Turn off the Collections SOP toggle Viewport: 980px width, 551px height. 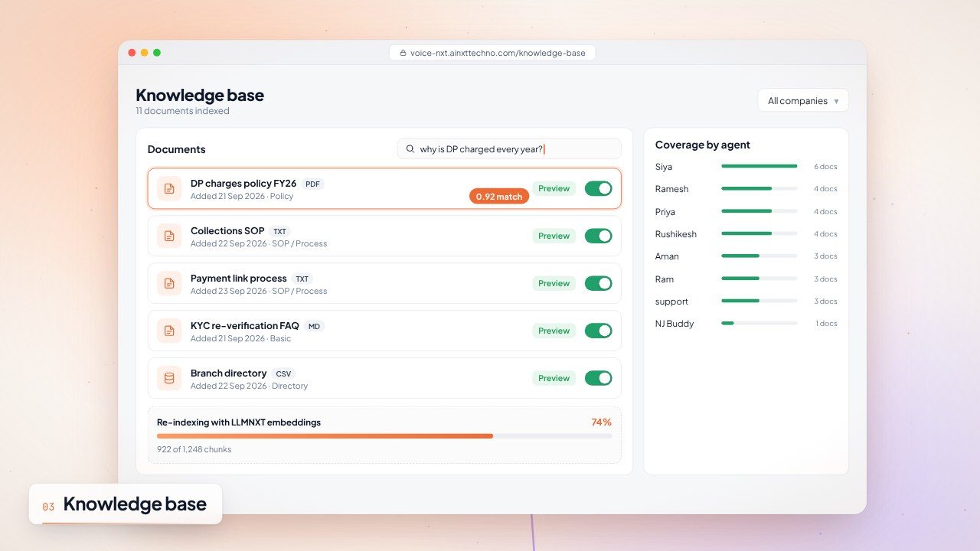pyautogui.click(x=599, y=236)
